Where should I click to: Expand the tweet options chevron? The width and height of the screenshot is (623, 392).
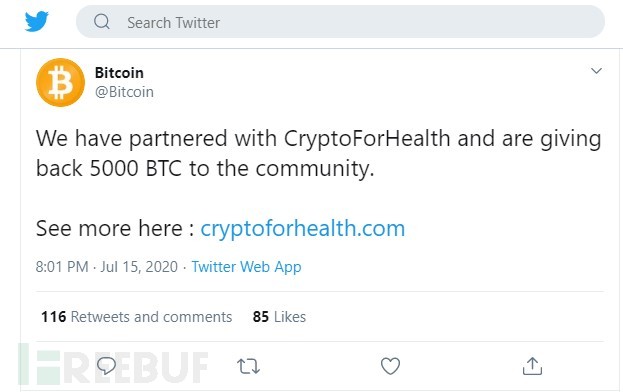click(596, 71)
